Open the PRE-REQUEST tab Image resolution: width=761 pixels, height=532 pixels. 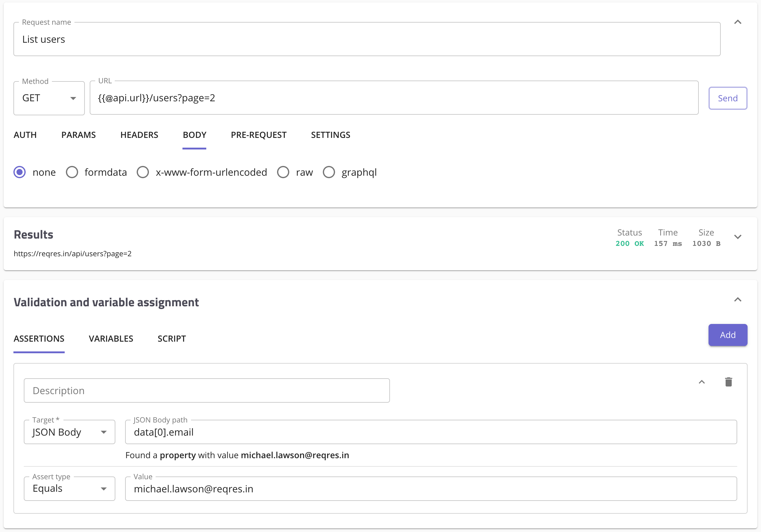click(x=258, y=135)
